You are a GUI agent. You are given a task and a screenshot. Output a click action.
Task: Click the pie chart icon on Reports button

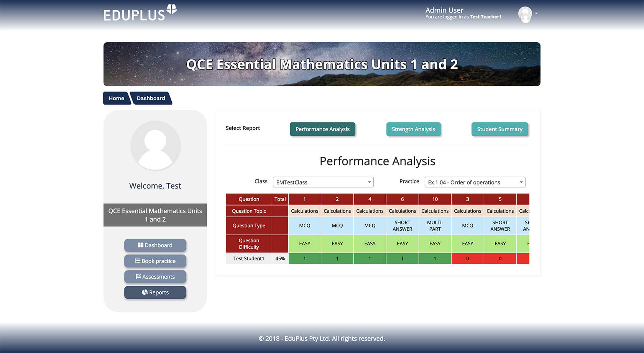coord(145,292)
